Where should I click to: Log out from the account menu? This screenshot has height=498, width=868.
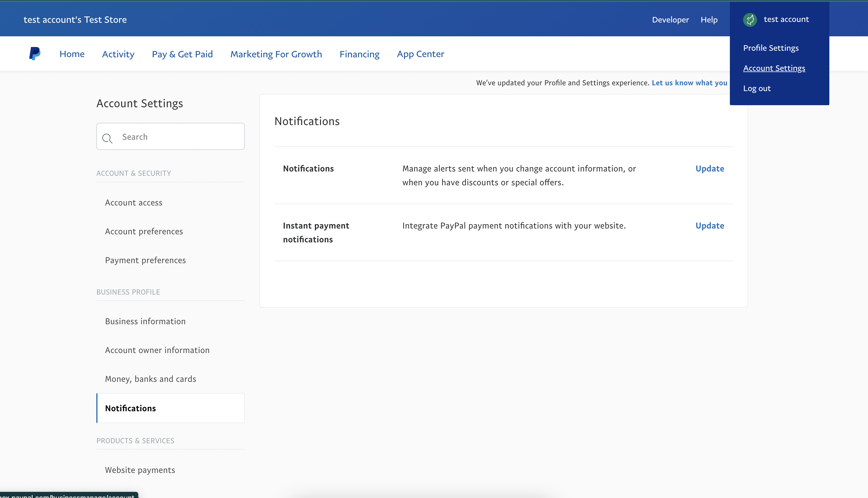(756, 88)
